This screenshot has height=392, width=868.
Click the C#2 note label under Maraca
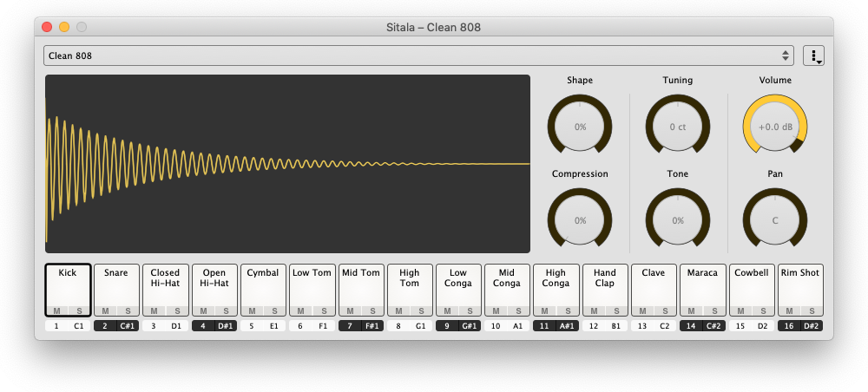[713, 325]
